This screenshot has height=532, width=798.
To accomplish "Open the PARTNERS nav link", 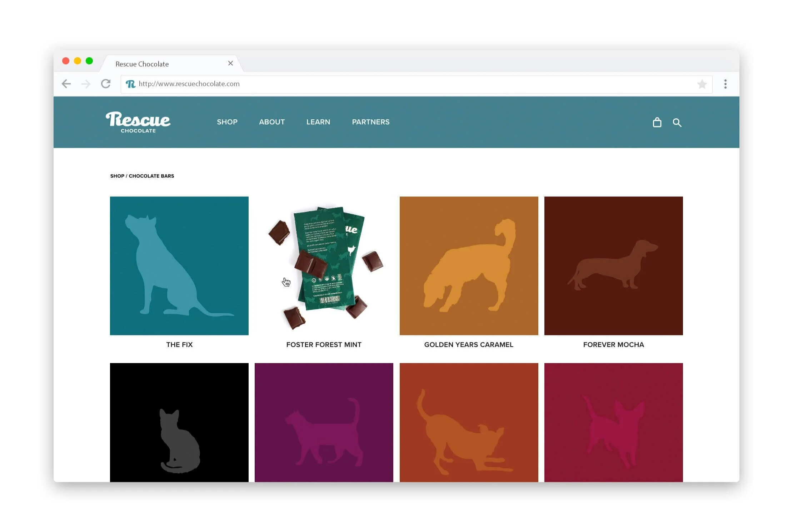I will (x=370, y=122).
